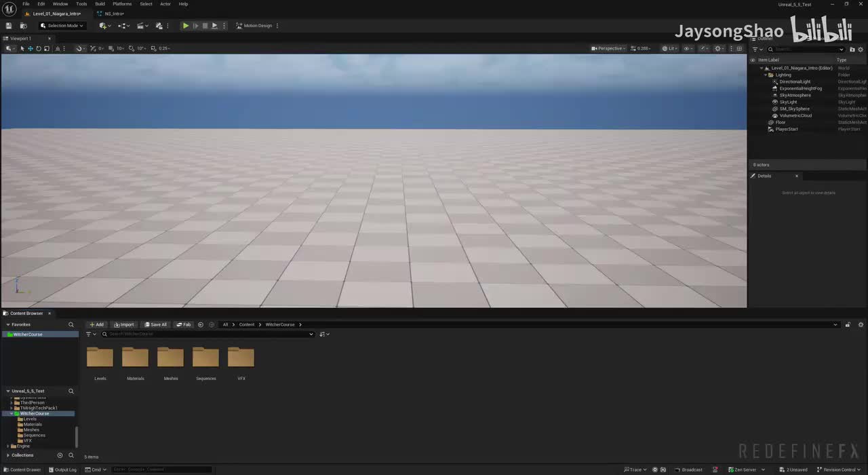Click Save All in Content Browser

[x=156, y=324]
